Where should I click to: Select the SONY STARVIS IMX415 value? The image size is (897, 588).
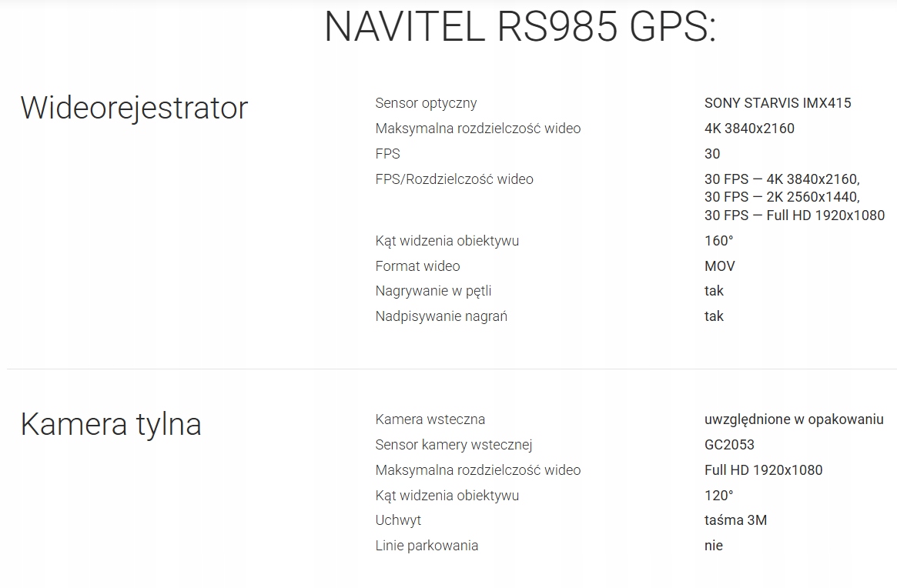point(778,103)
